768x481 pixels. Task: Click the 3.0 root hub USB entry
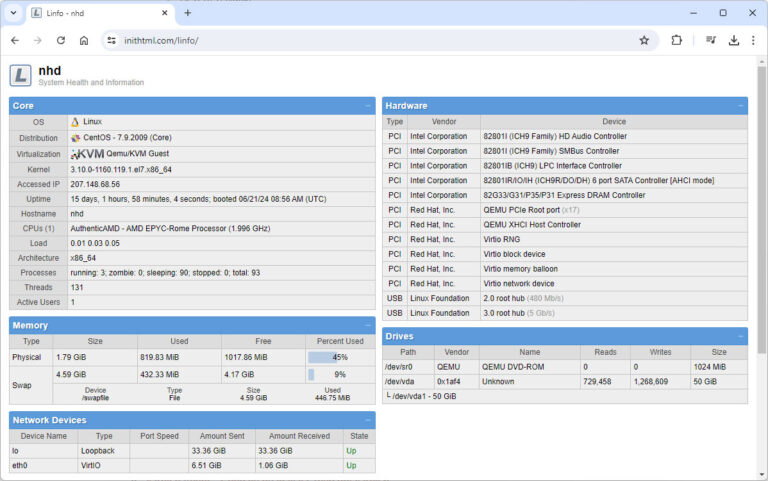coord(519,313)
